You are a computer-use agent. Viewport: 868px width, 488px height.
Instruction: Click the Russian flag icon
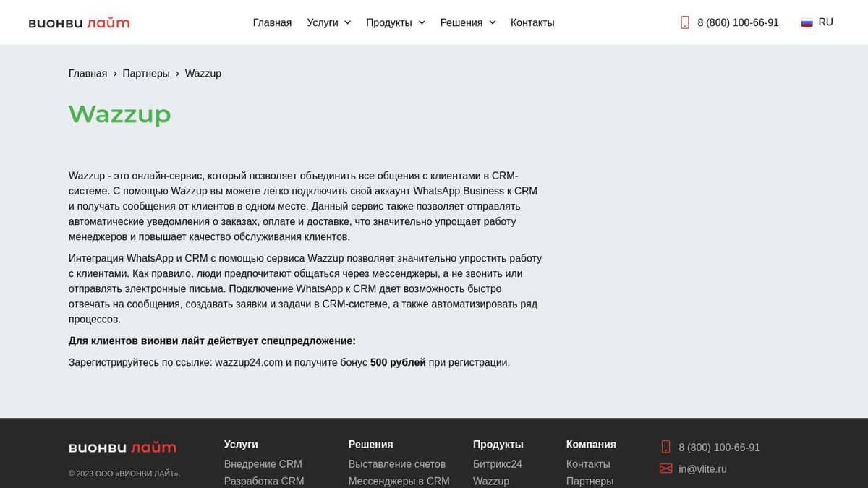pyautogui.click(x=807, y=22)
